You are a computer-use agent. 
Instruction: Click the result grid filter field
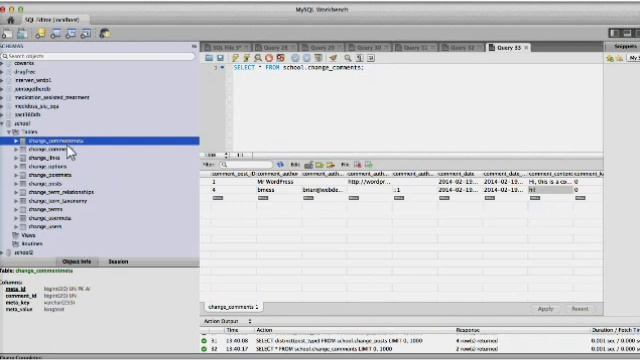click(246, 164)
